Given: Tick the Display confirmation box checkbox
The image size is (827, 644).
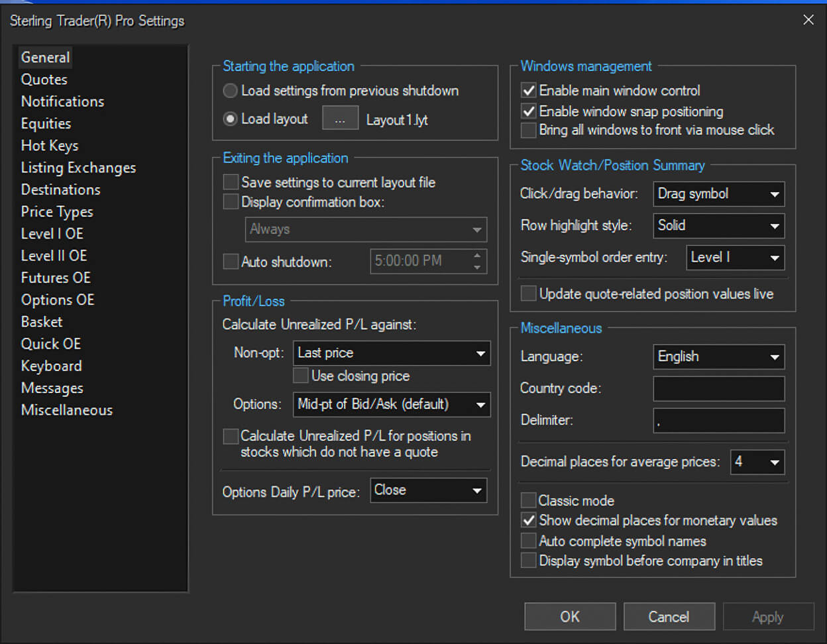Looking at the screenshot, I should (x=231, y=202).
